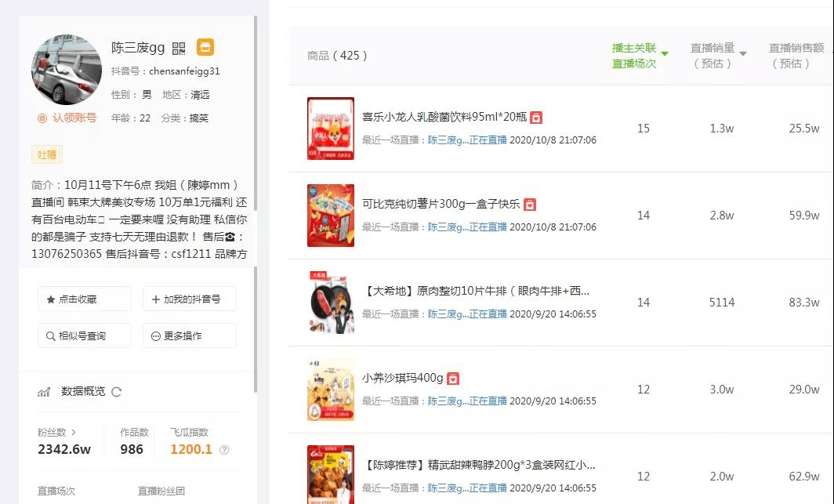The image size is (834, 504).
Task: Click the 加我的抖音号 button
Action: tap(189, 299)
